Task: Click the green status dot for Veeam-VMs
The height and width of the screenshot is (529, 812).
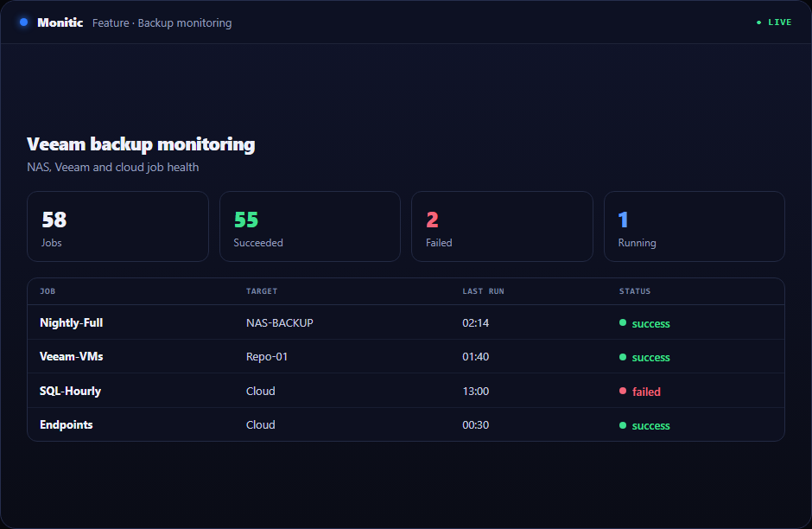Action: click(x=623, y=357)
